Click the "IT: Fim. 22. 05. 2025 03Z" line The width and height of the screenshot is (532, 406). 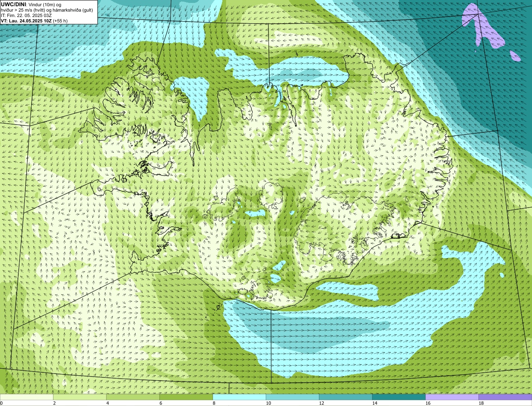(x=26, y=15)
